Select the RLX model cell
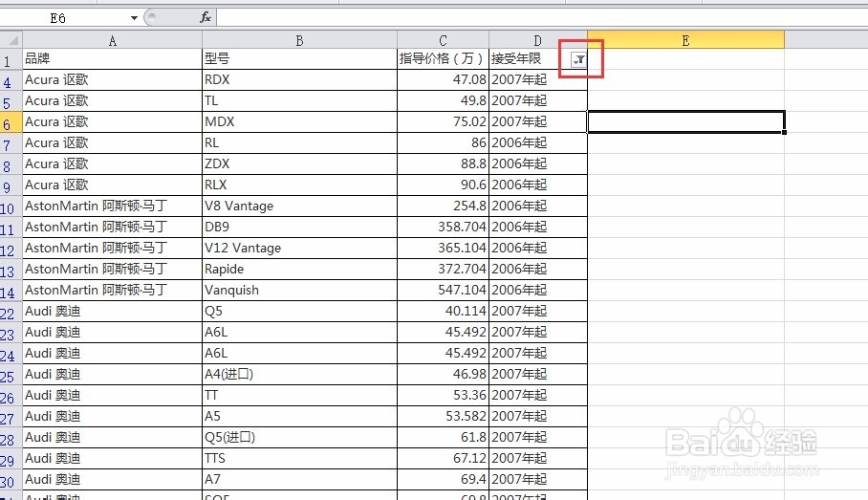This screenshot has height=500, width=868. coord(299,185)
